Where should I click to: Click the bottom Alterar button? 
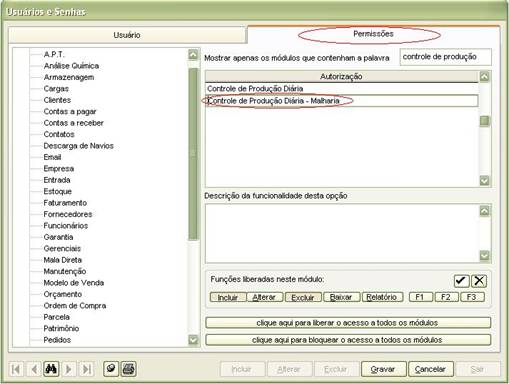289,369
